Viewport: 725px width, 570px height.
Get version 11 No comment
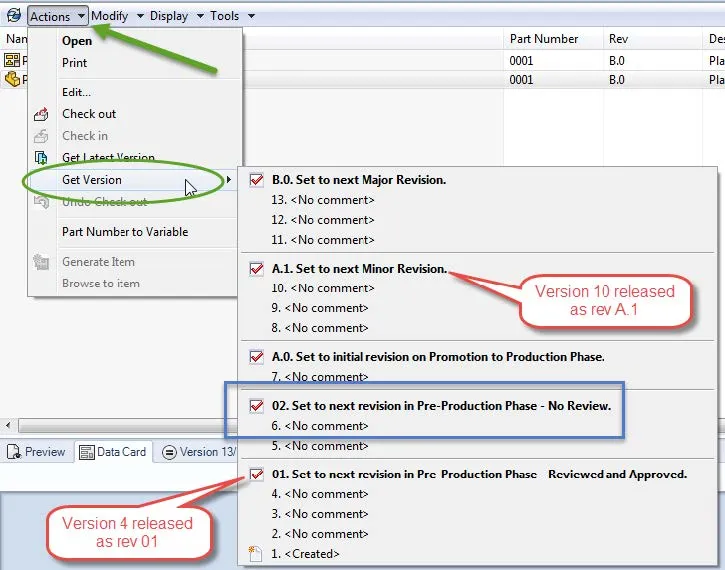tap(323, 239)
